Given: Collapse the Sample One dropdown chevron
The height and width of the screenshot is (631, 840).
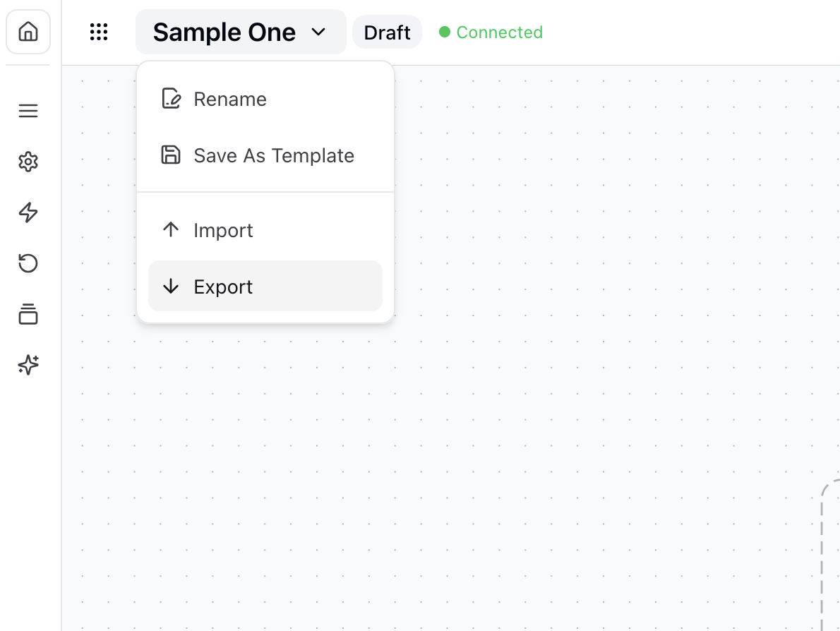Looking at the screenshot, I should 319,32.
